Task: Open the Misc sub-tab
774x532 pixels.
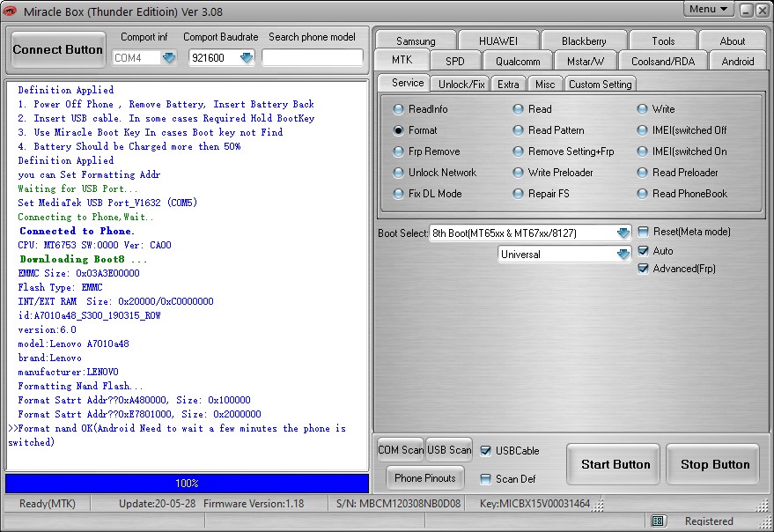Action: coord(545,85)
